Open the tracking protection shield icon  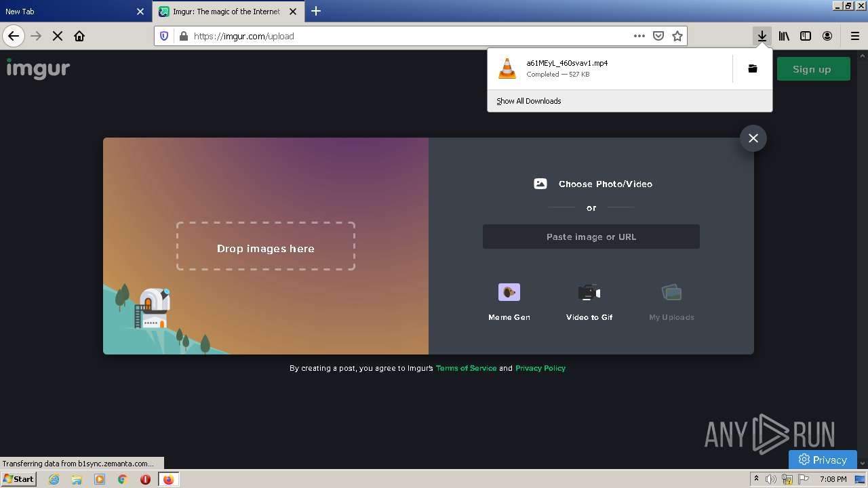pyautogui.click(x=164, y=36)
